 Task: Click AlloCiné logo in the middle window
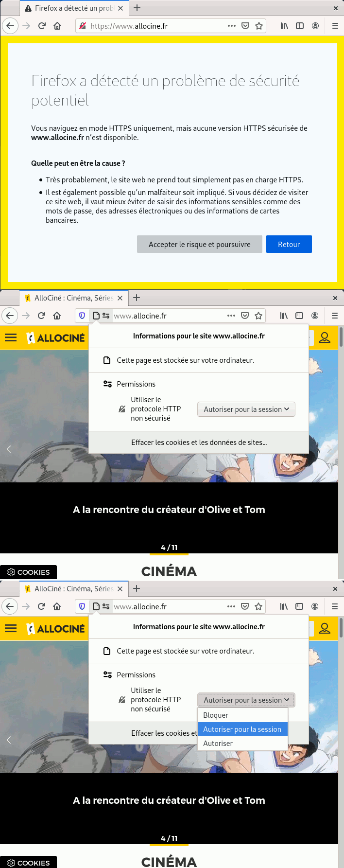(x=55, y=337)
